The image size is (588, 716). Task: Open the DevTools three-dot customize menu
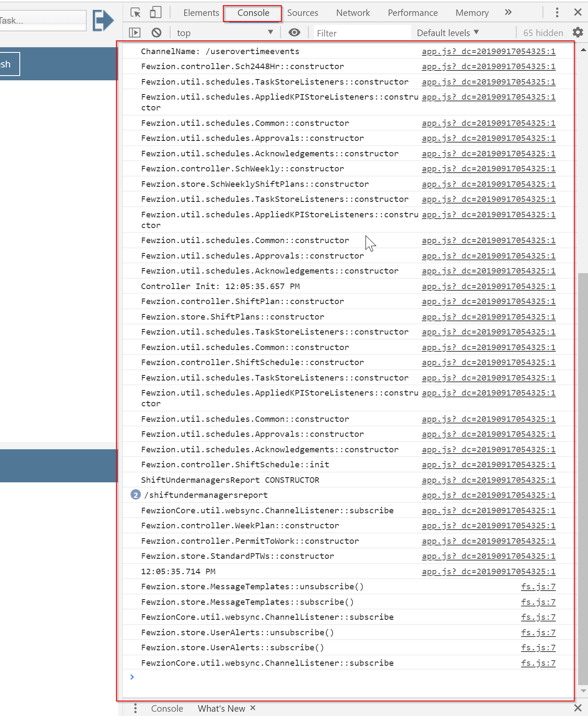click(x=557, y=12)
